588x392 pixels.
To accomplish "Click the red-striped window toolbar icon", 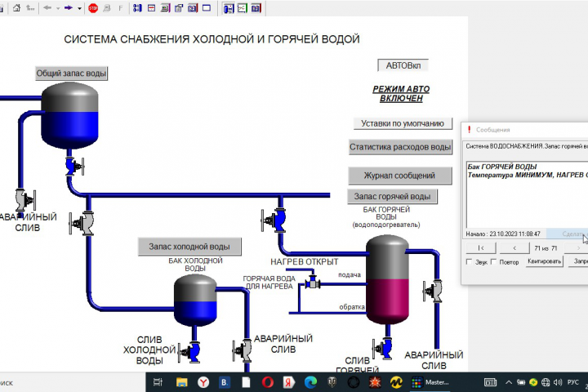I will [152, 8].
